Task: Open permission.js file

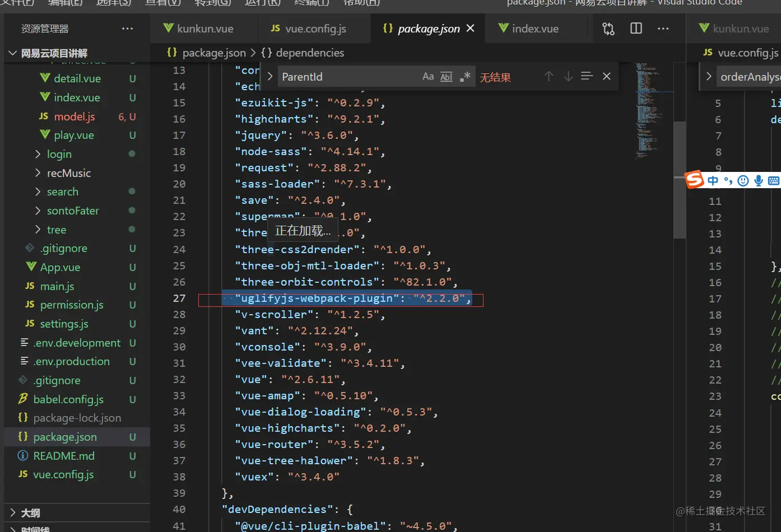Action: [77, 305]
